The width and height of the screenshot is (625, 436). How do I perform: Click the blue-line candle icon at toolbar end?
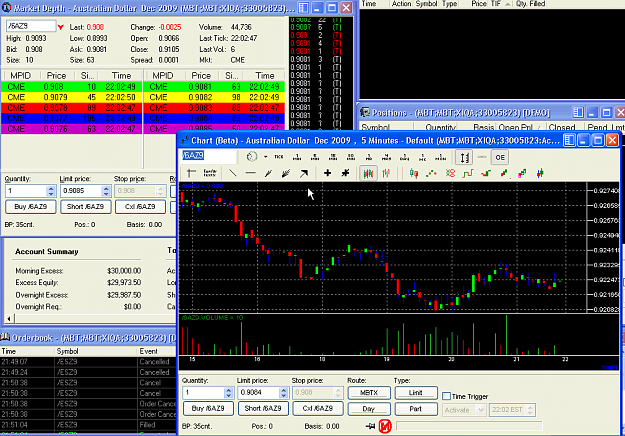click(540, 173)
